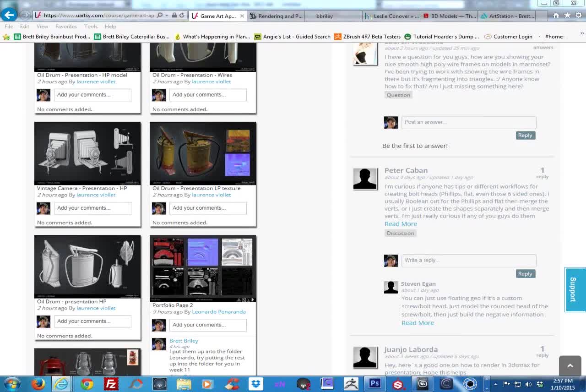The width and height of the screenshot is (586, 392).
Task: Switch to the bbriley tab
Action: 325,16
